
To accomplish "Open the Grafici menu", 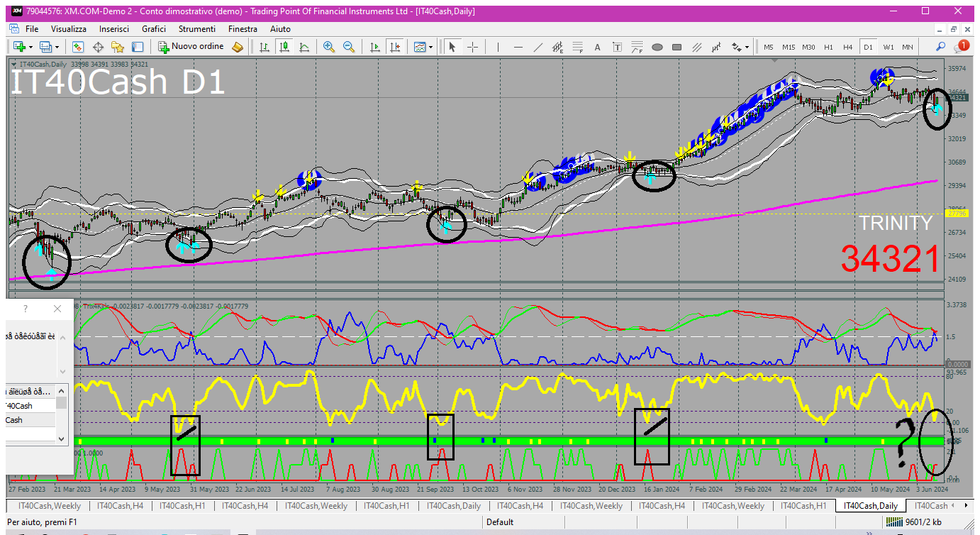I will (x=154, y=29).
